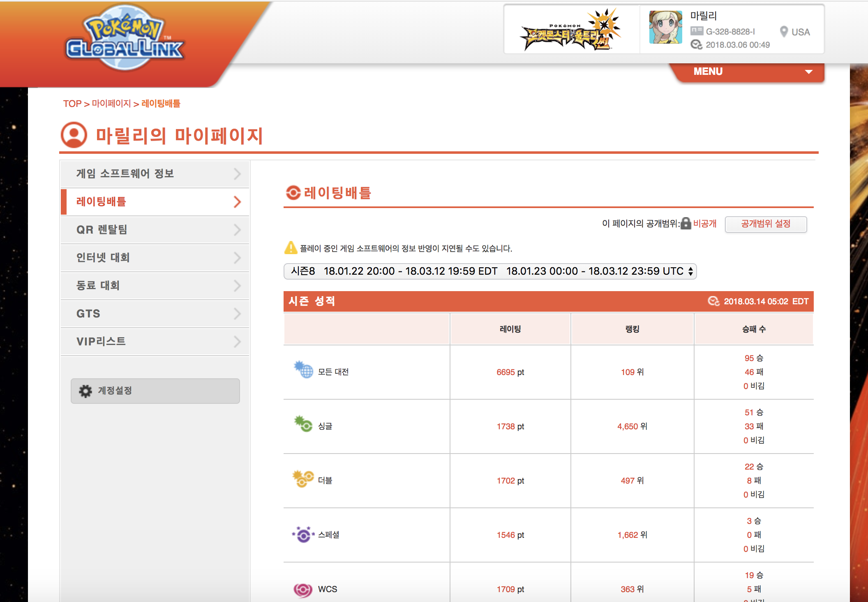Click the 승패 수 column header

click(x=754, y=329)
